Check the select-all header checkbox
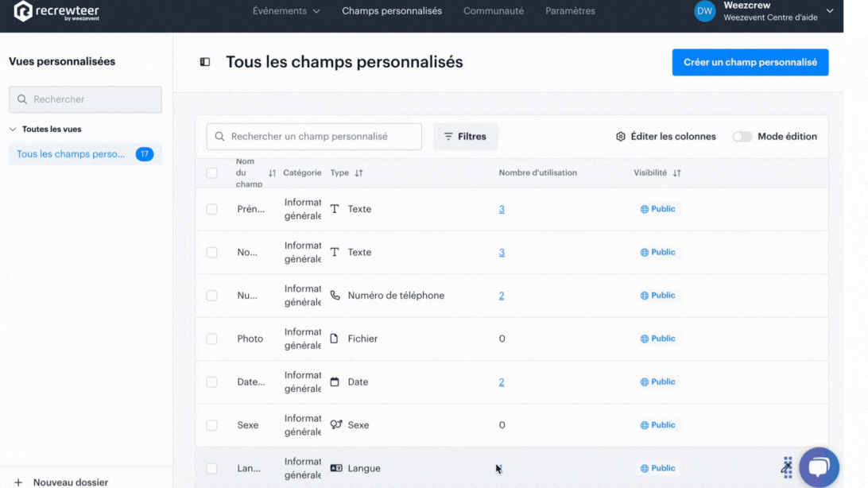The image size is (868, 488). (211, 173)
